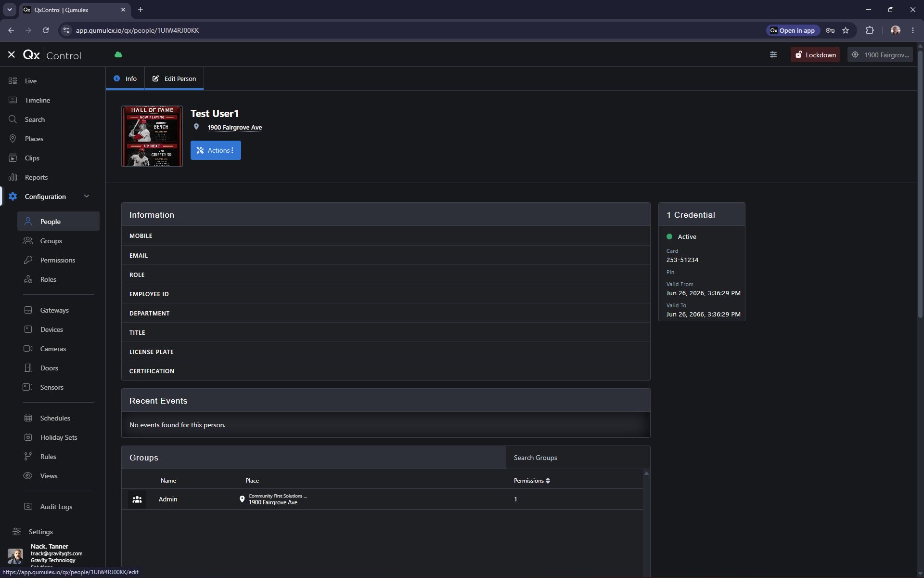This screenshot has width=924, height=578.
Task: Open the Actions dropdown button
Action: pos(216,150)
